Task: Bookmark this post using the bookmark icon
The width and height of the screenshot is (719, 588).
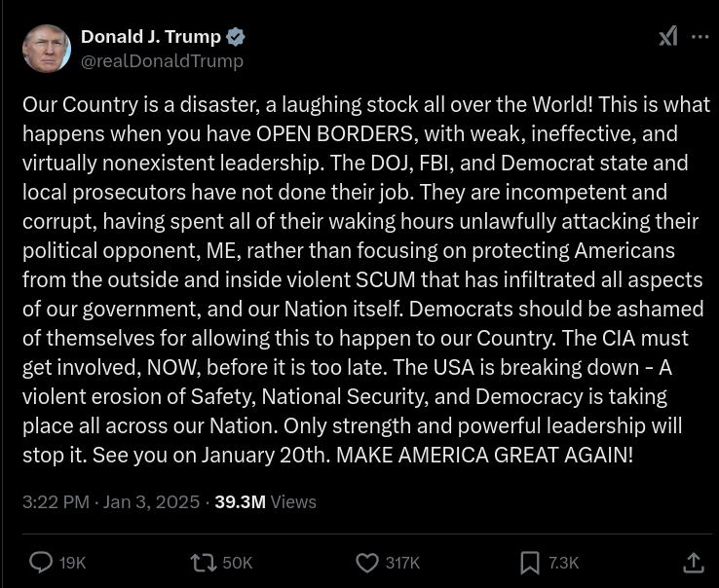Action: click(530, 562)
